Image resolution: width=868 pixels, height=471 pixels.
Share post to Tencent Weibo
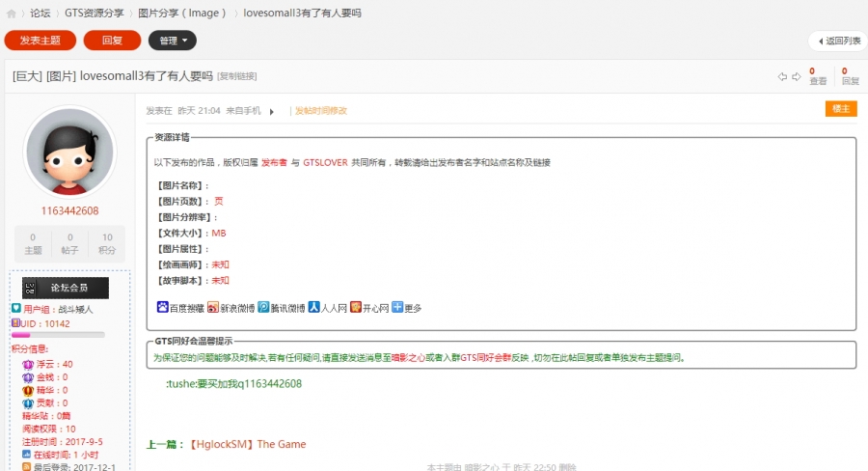point(281,308)
